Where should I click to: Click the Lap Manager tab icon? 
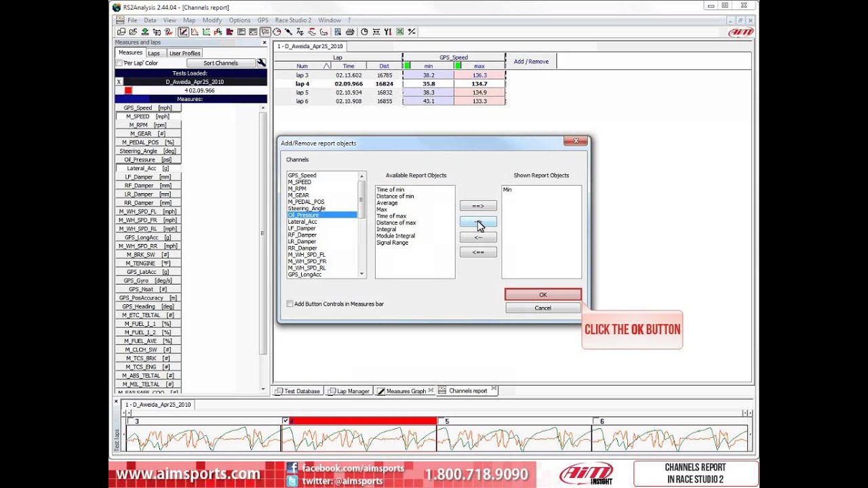(332, 391)
